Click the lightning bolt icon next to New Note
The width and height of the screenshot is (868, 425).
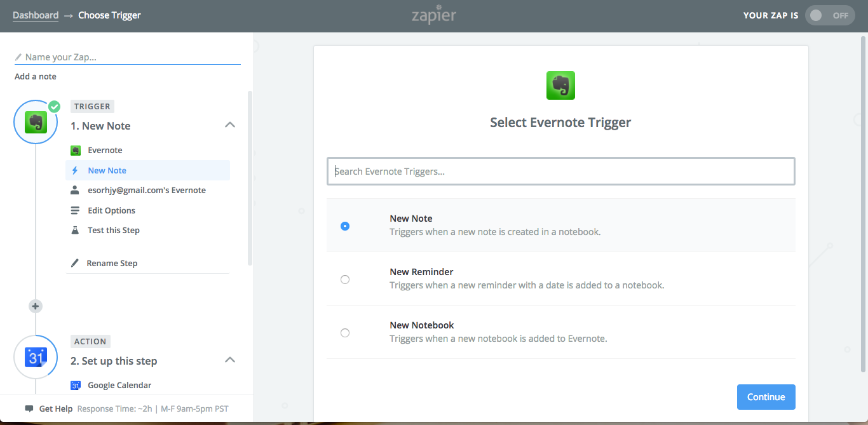[75, 170]
